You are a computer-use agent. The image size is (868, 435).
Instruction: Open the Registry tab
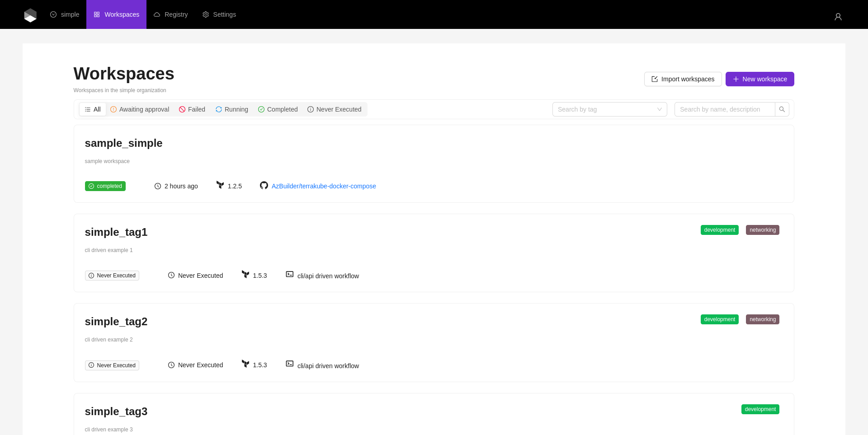point(171,14)
